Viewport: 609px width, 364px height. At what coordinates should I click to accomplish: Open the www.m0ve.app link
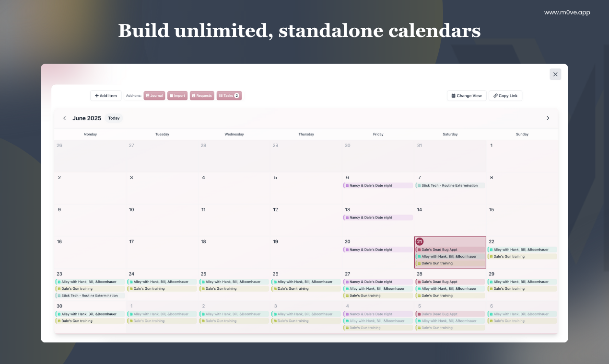(567, 12)
